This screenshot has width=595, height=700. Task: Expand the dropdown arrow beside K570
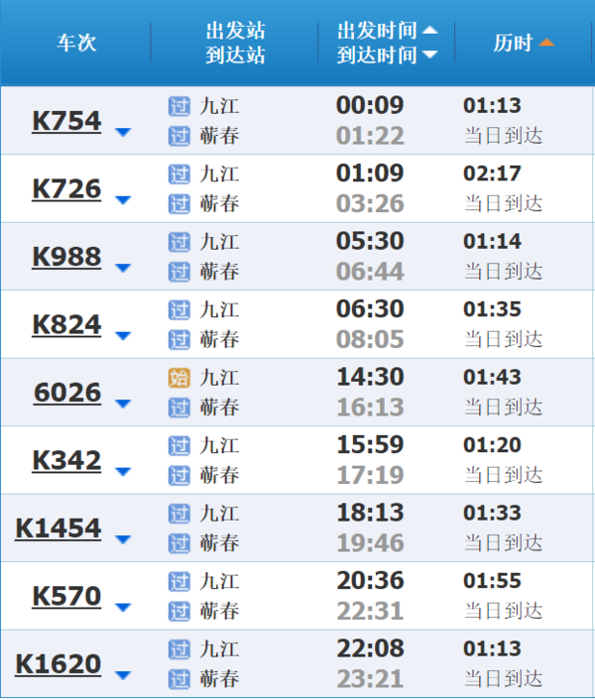123,607
